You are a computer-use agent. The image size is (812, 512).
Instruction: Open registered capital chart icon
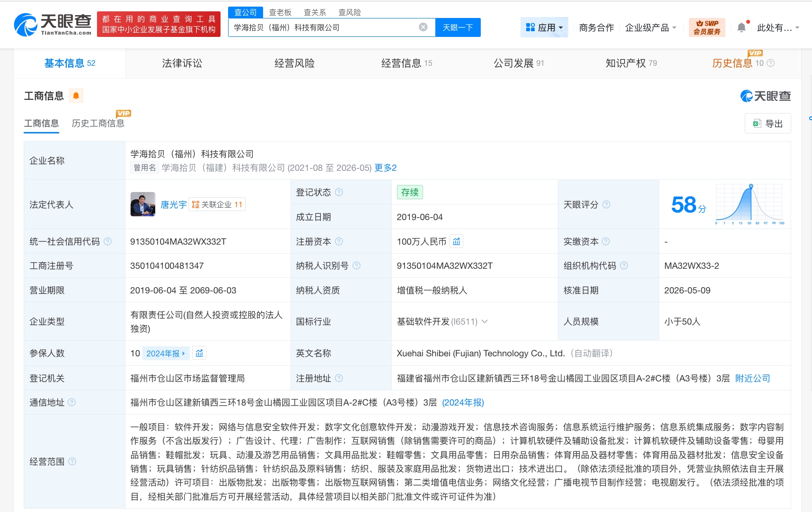456,241
